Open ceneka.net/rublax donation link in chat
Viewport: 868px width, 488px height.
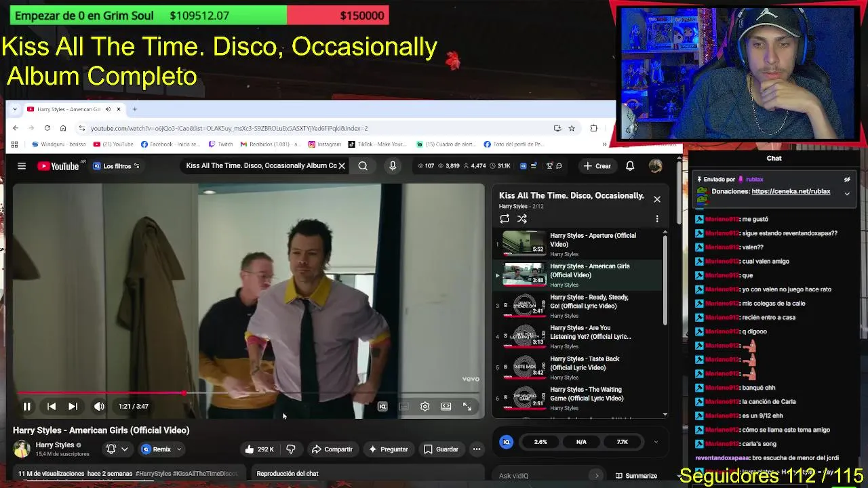(791, 192)
